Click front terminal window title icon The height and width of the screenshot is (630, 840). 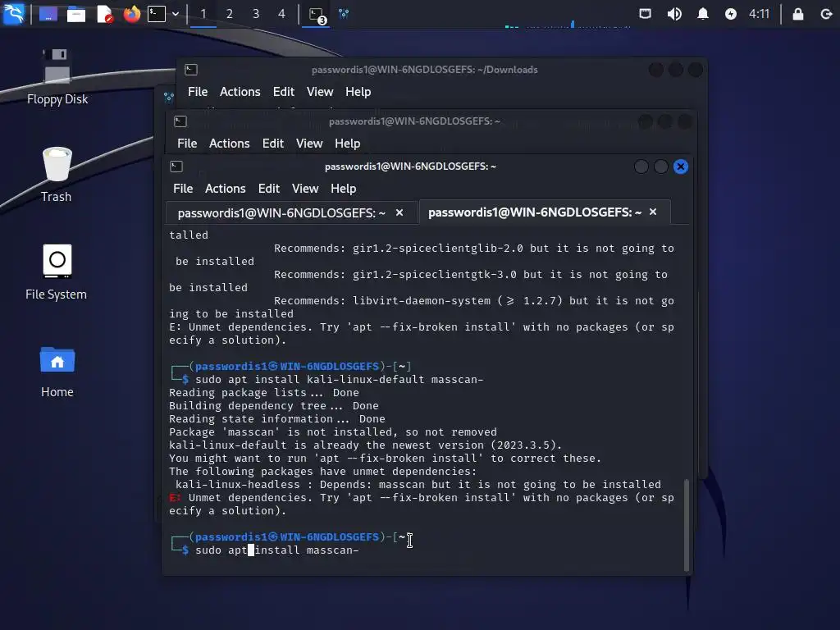[x=176, y=167]
